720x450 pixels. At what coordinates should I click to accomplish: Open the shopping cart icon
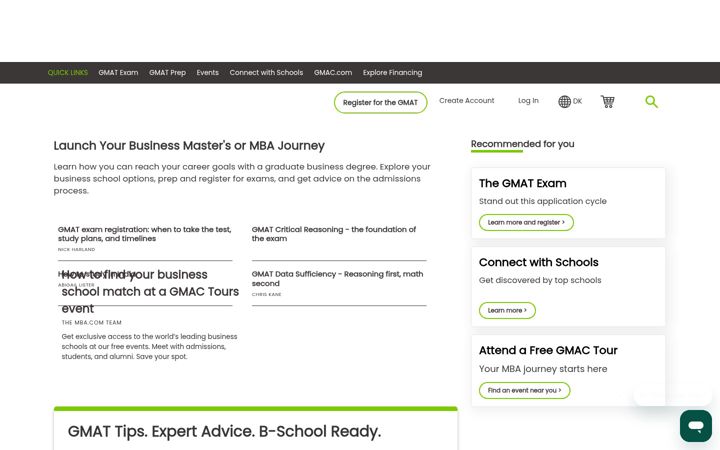pos(608,101)
